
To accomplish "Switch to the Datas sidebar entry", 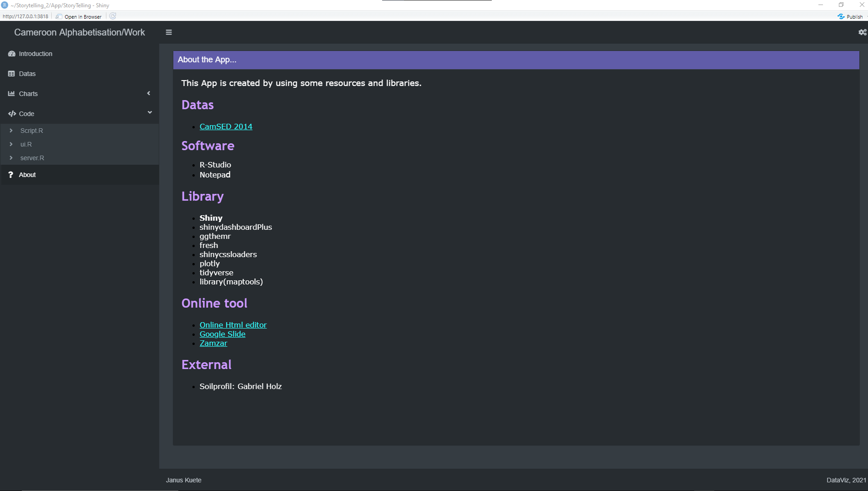I will click(x=27, y=73).
